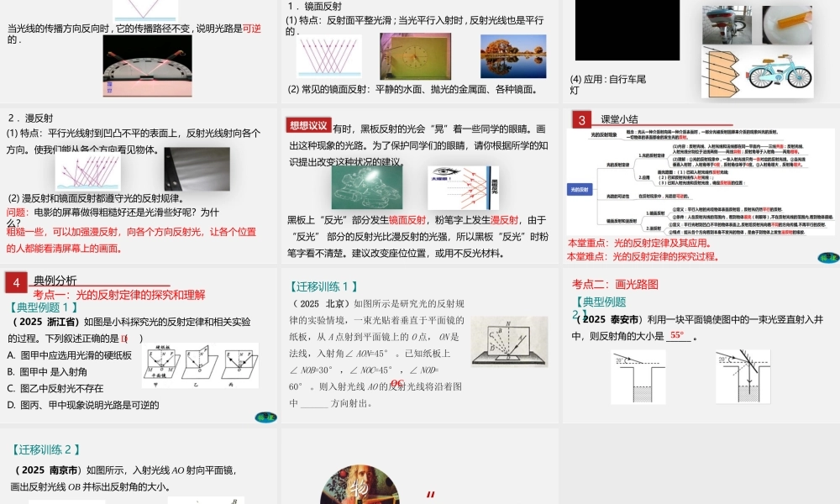This screenshot has height=504, width=840.
Task: Click the diffuse reflection ray diagram
Action: tap(88, 172)
